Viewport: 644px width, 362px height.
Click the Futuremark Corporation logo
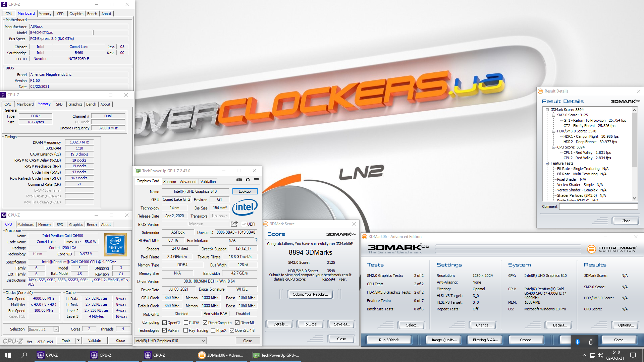coord(612,249)
